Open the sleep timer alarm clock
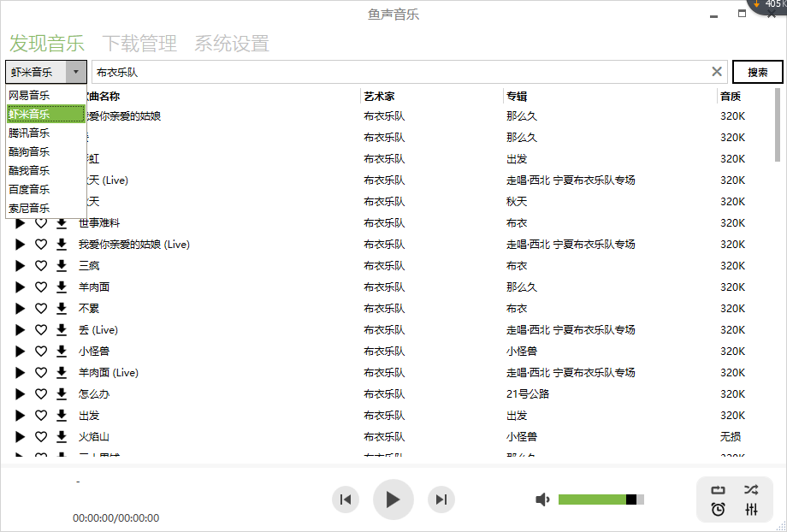The width and height of the screenshot is (787, 532). coord(719,510)
